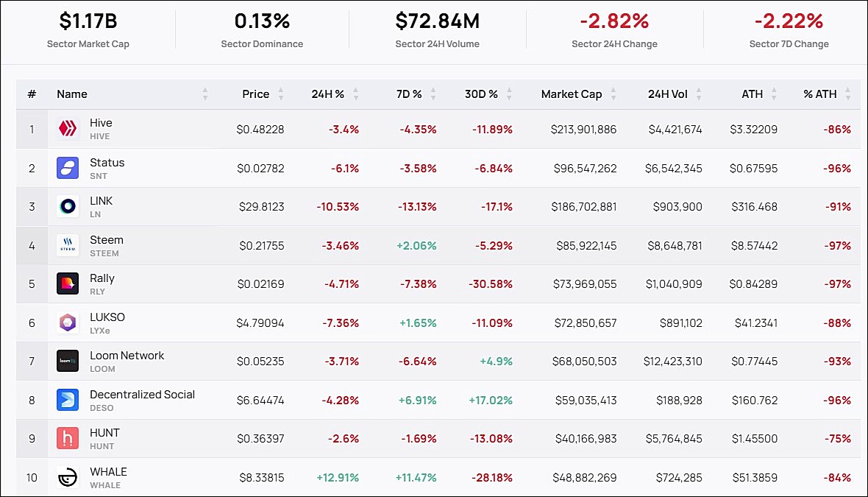The width and height of the screenshot is (868, 497).
Task: Click the $72.84M sector volume value
Action: [x=438, y=21]
